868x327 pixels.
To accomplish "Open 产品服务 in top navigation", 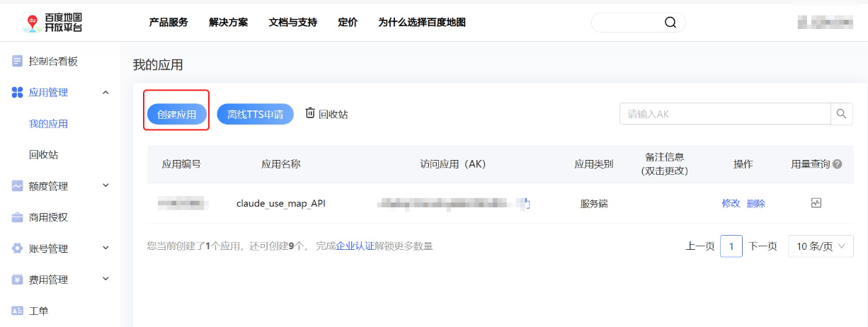I will point(169,22).
